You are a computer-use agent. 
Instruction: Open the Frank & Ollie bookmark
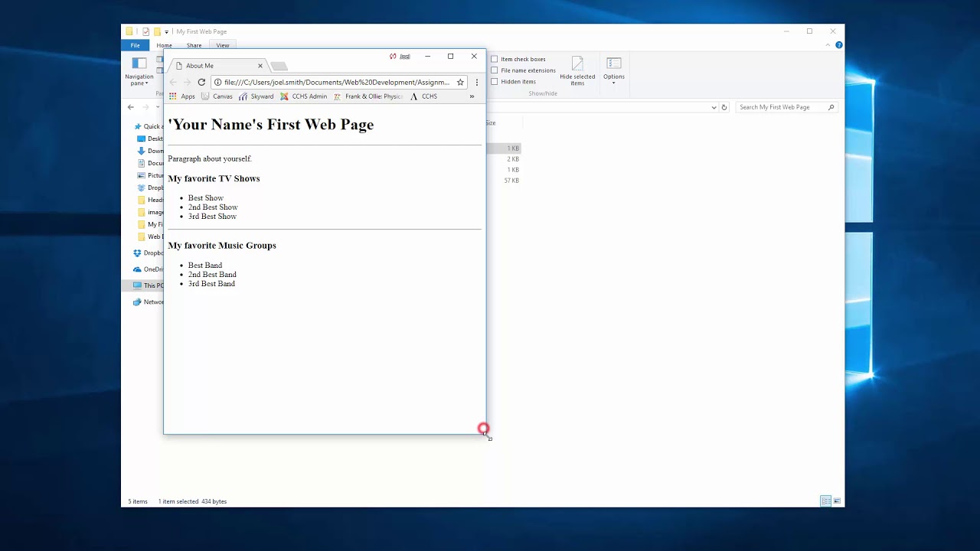(367, 96)
